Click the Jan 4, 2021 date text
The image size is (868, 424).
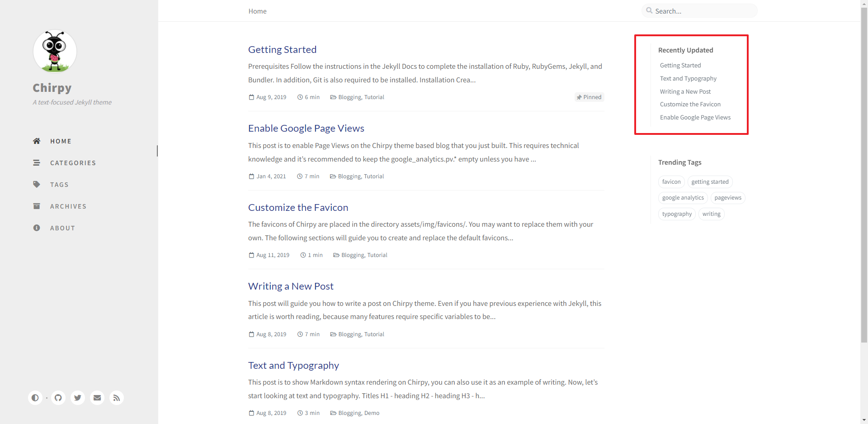click(271, 176)
